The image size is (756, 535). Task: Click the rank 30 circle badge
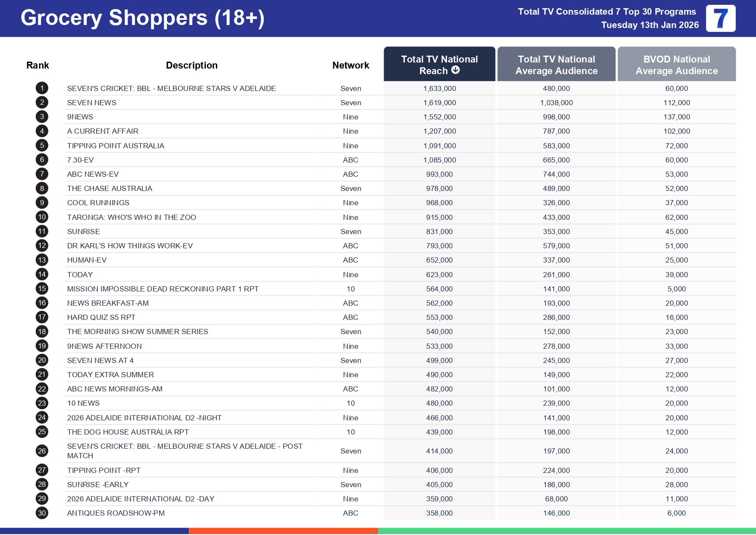click(42, 513)
